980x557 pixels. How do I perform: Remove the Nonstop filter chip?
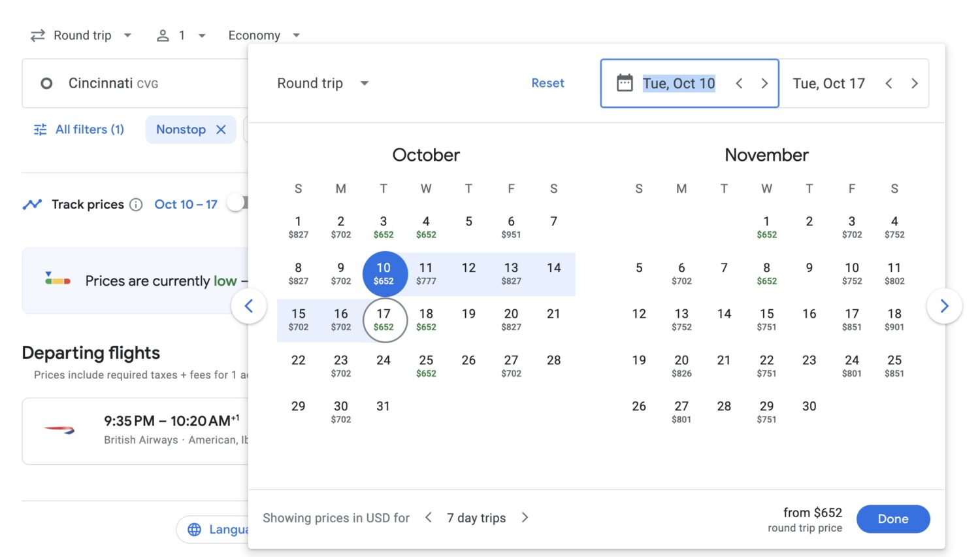tap(220, 129)
